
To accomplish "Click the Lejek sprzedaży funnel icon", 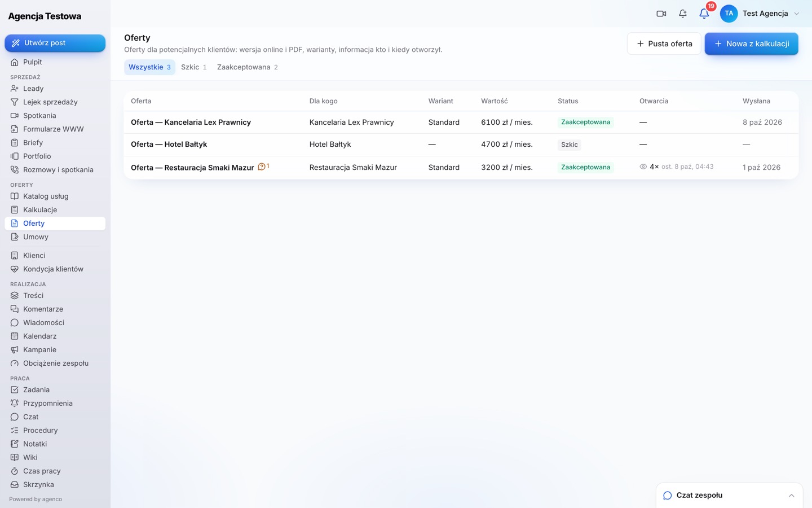I will pos(15,102).
